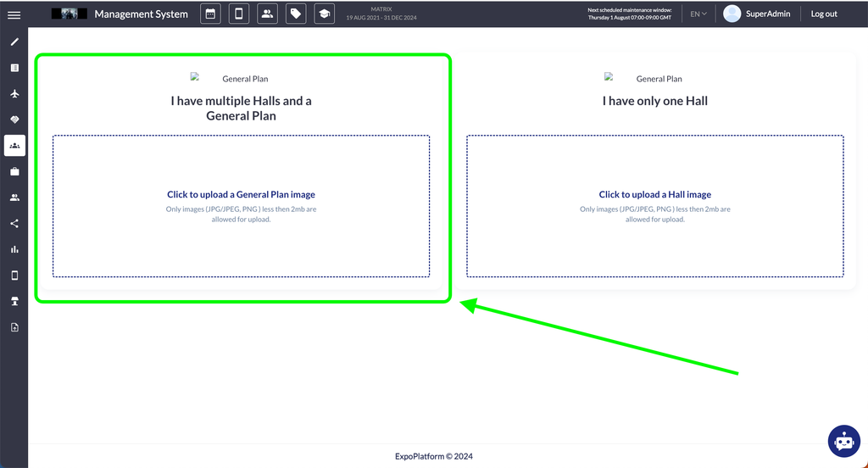Open the file export icon in sidebar
The width and height of the screenshot is (868, 468).
14,327
